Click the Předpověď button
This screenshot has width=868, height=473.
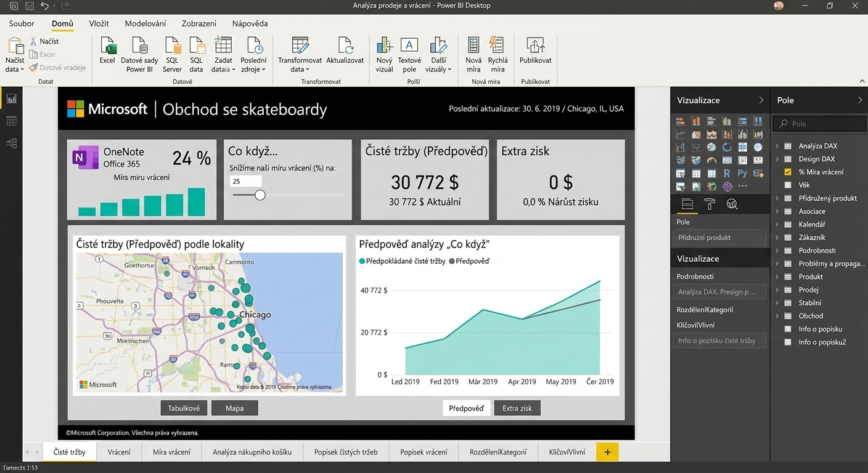[x=466, y=408]
